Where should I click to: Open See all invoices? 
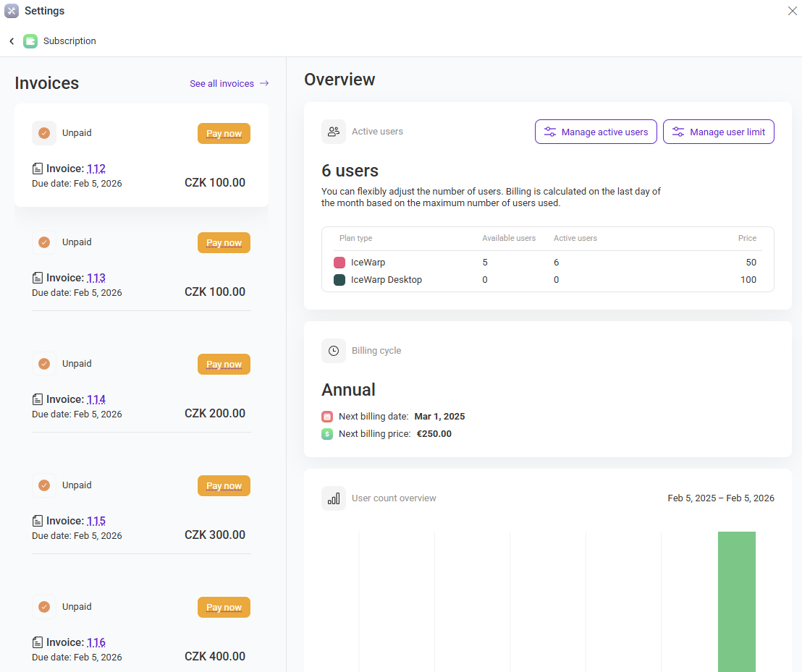[222, 83]
